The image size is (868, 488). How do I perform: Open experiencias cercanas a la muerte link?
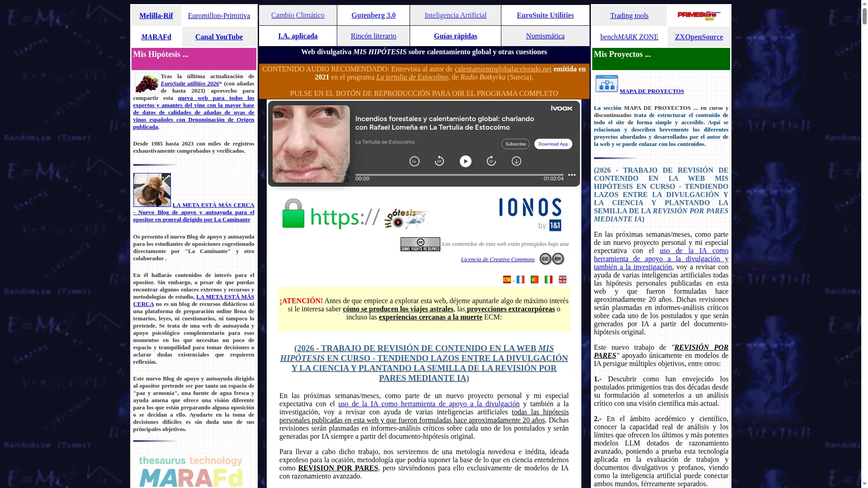(x=430, y=317)
